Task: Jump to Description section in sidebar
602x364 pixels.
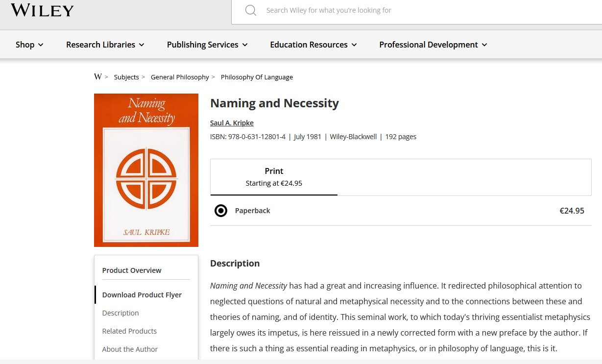Action: click(x=120, y=313)
